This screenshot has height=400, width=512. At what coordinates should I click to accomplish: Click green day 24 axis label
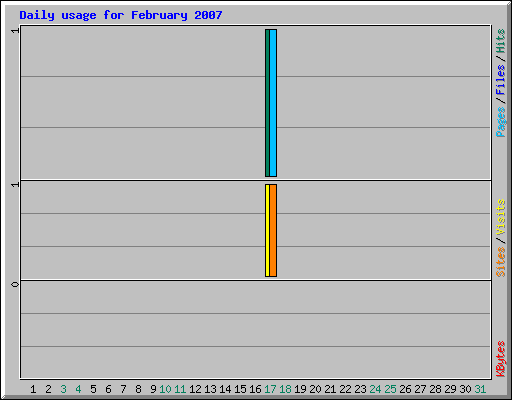(x=375, y=389)
